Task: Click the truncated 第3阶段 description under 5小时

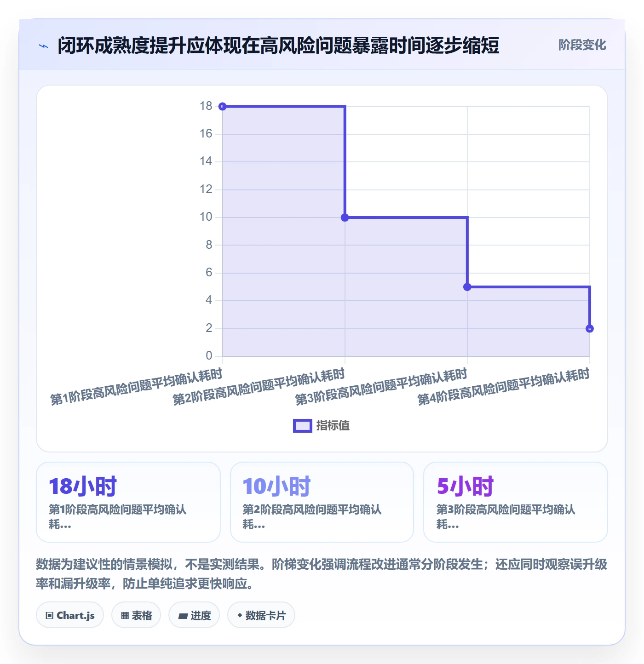Action: pyautogui.click(x=506, y=517)
